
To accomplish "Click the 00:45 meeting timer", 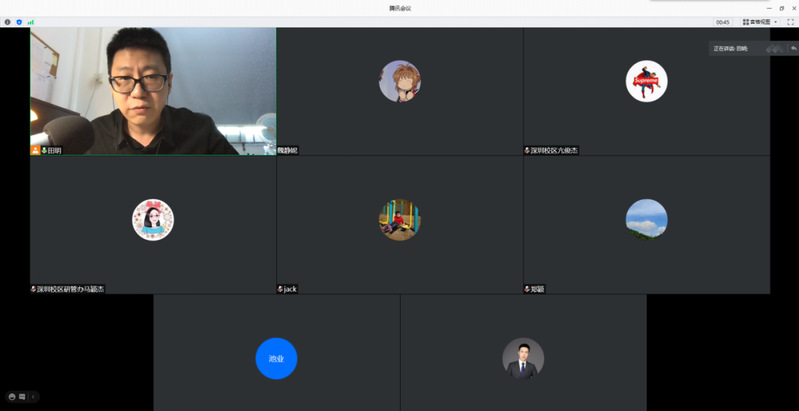I will coord(722,22).
